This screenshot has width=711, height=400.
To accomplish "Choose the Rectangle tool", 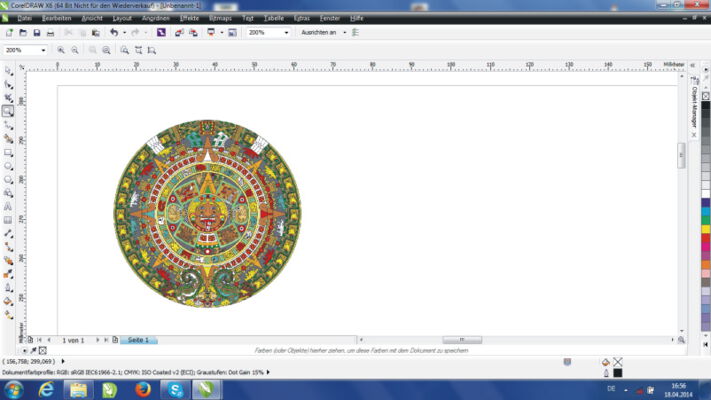I will tap(8, 153).
